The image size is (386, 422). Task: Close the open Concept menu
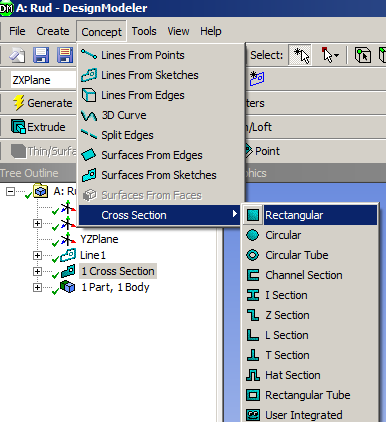point(101,32)
